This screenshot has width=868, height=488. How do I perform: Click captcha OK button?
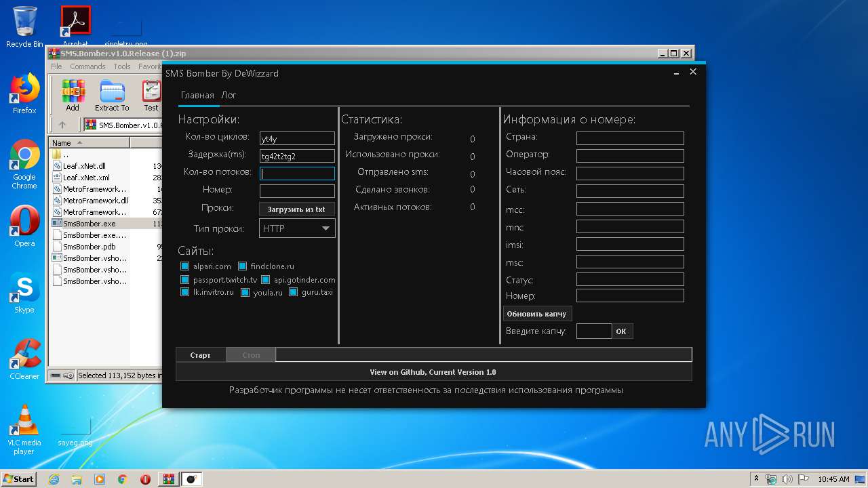621,331
